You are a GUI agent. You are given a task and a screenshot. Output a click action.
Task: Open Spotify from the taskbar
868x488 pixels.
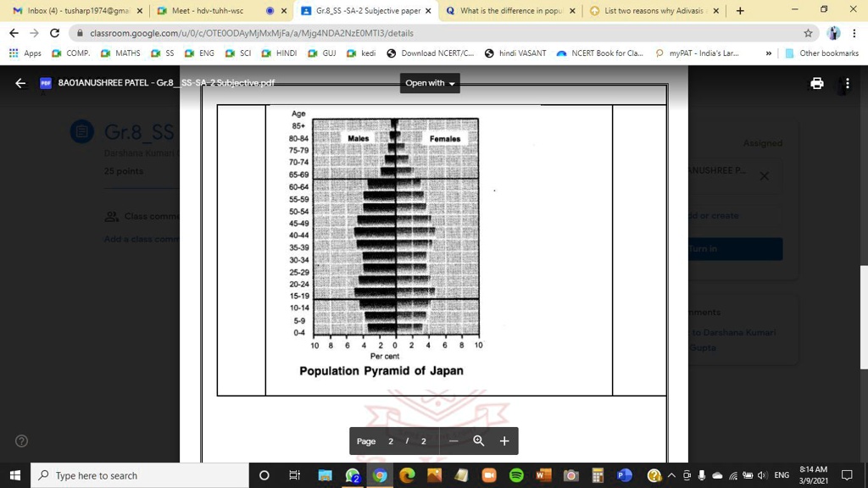pyautogui.click(x=515, y=475)
